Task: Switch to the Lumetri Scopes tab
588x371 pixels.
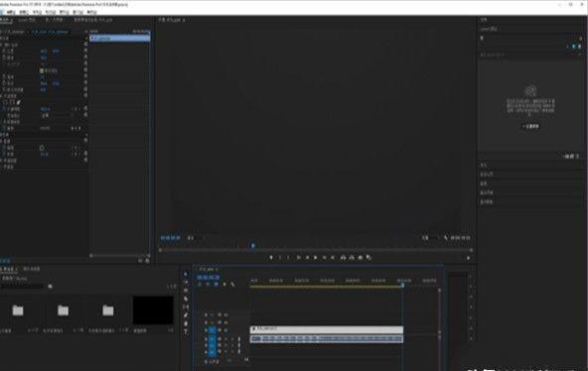Action: 27,20
